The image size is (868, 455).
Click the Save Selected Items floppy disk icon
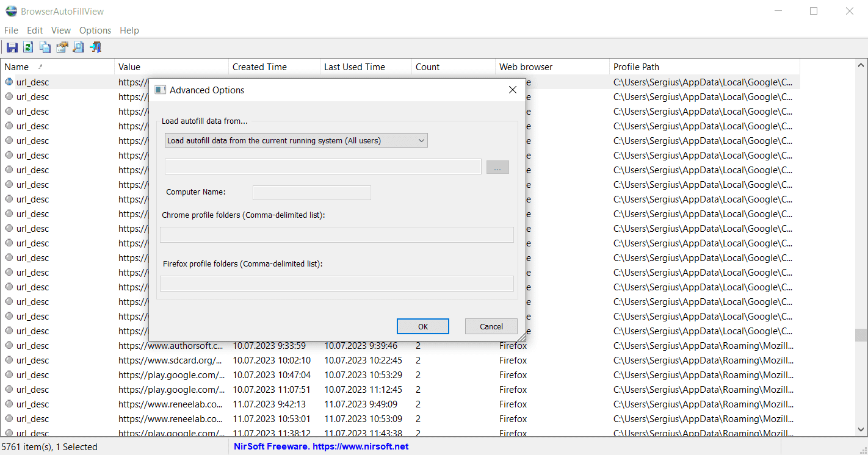(x=12, y=47)
